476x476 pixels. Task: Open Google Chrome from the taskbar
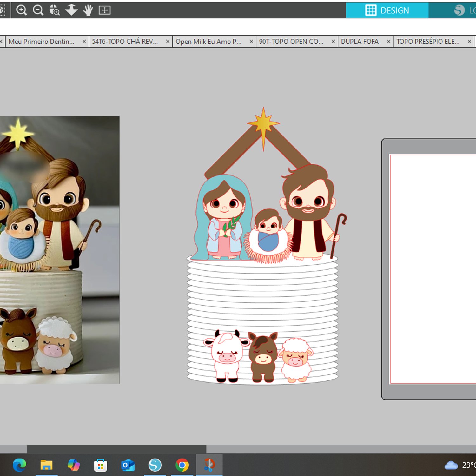click(x=182, y=465)
